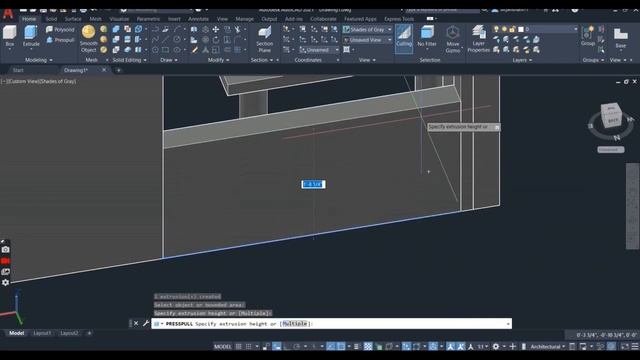The height and width of the screenshot is (360, 640).
Task: Click the Multiple option in command line
Action: pyautogui.click(x=295, y=324)
